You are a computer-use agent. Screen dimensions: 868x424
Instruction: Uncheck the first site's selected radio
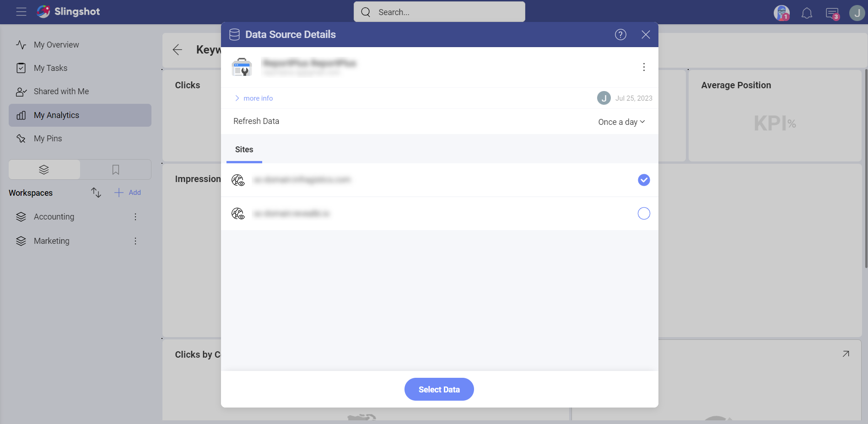pyautogui.click(x=644, y=180)
